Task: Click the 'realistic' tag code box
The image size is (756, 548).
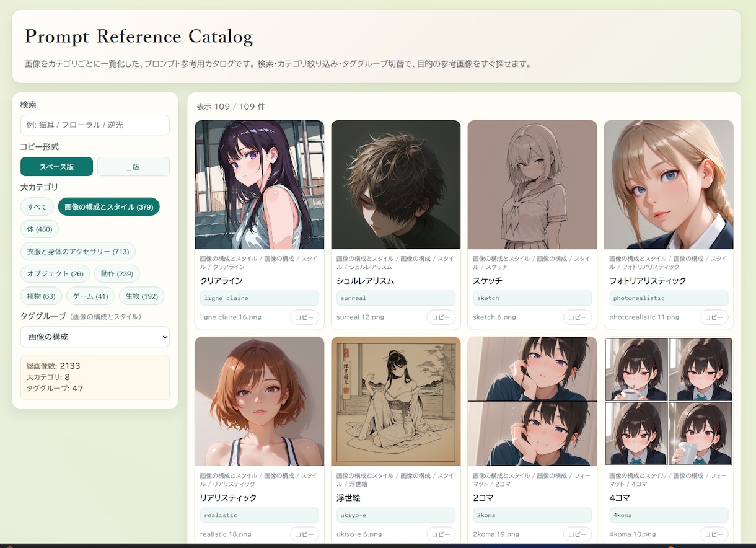Action: pos(260,515)
